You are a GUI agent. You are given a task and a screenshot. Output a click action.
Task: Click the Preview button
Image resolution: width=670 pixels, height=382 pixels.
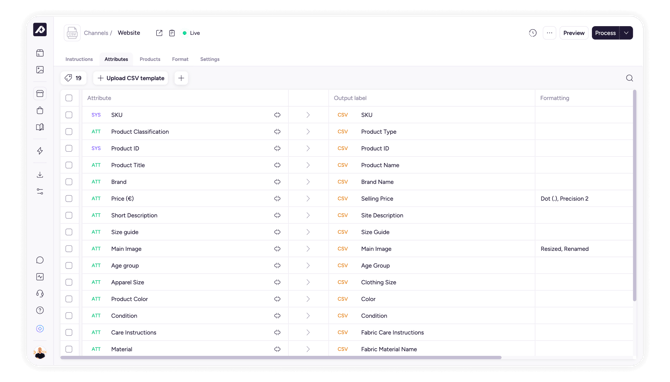tap(574, 33)
